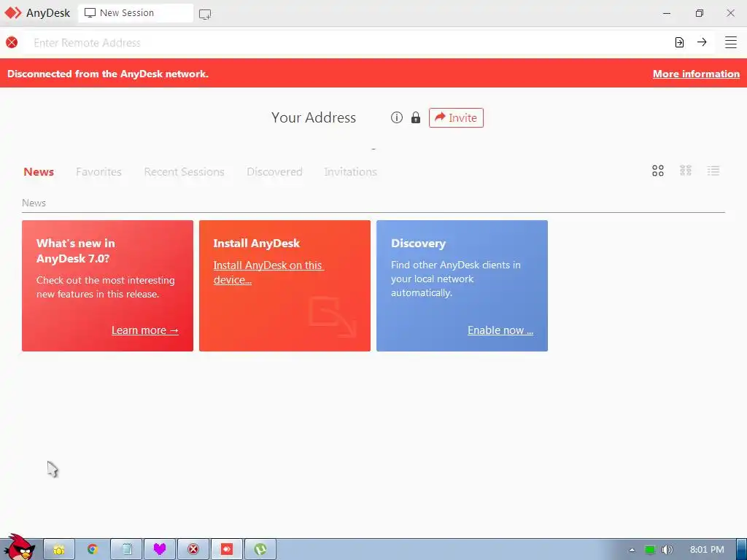Click the Enable now link
747x560 pixels.
tap(500, 330)
